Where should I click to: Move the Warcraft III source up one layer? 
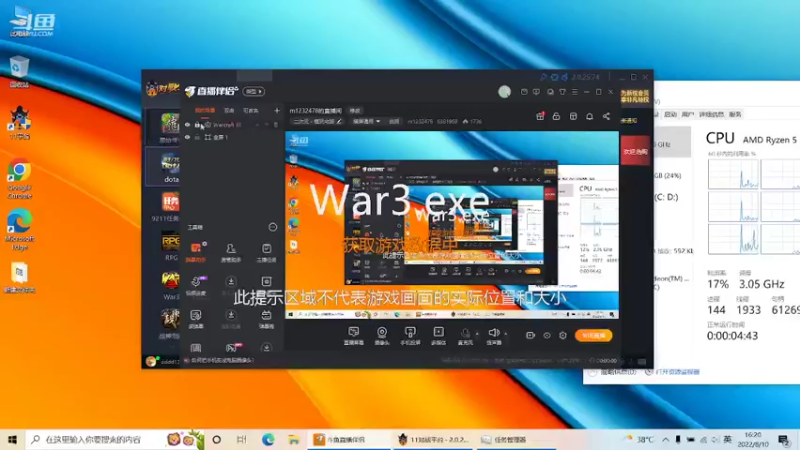coord(258,124)
